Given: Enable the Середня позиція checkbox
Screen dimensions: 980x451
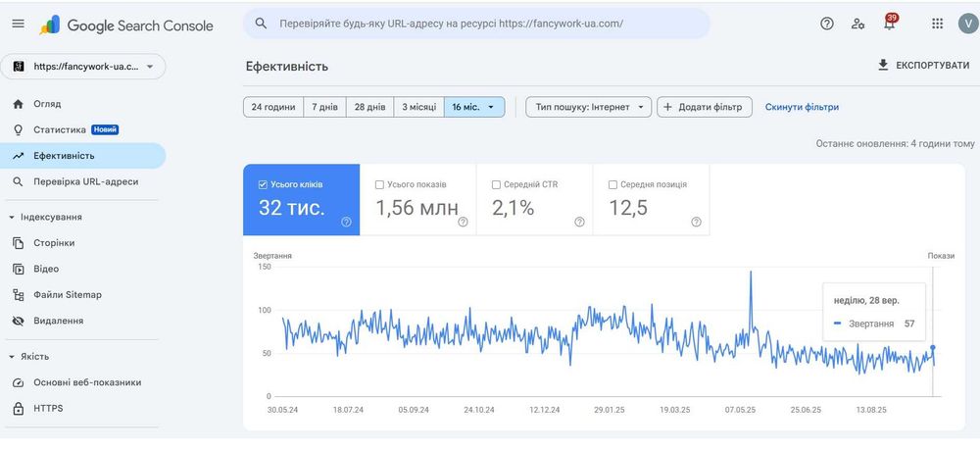Looking at the screenshot, I should (612, 184).
